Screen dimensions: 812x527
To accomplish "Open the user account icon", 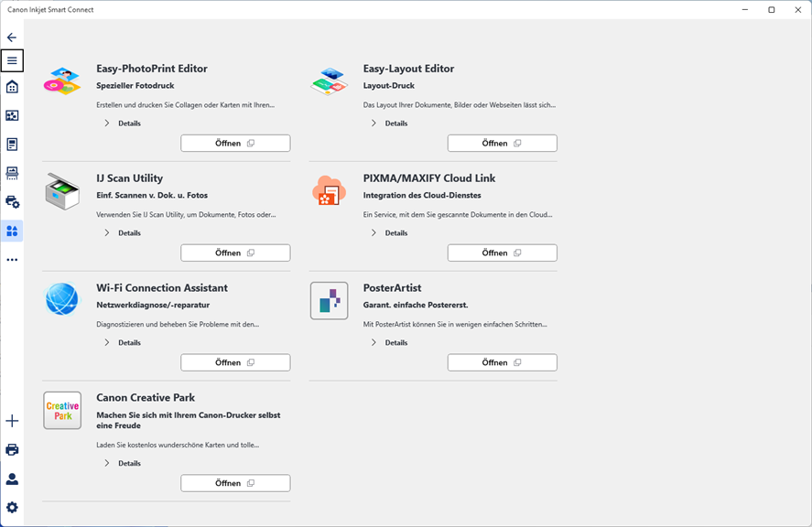I will coord(12,479).
